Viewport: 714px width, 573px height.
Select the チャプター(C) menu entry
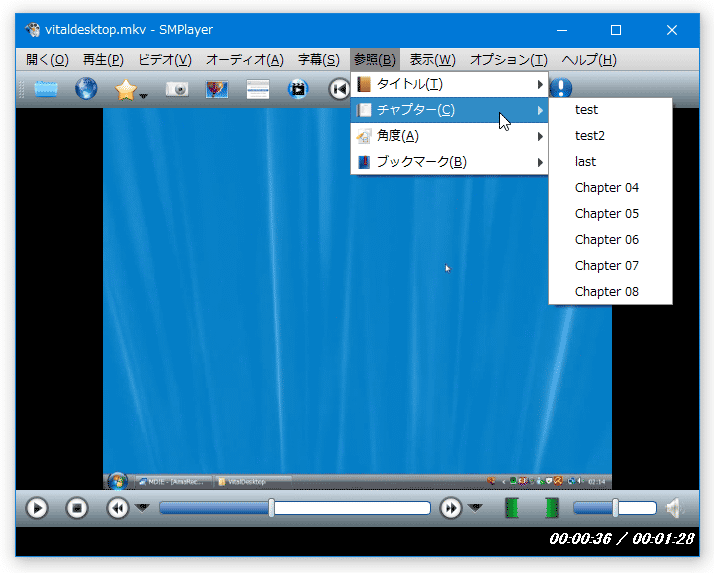pos(449,110)
